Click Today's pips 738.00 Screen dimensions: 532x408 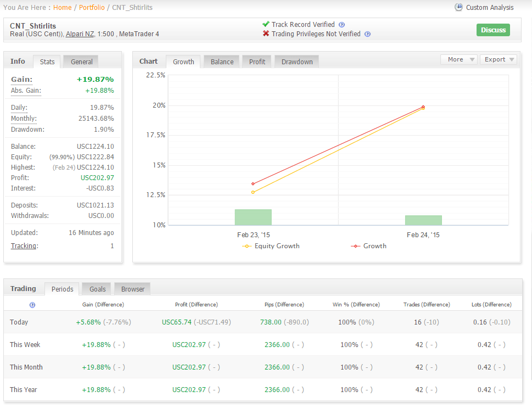point(271,322)
